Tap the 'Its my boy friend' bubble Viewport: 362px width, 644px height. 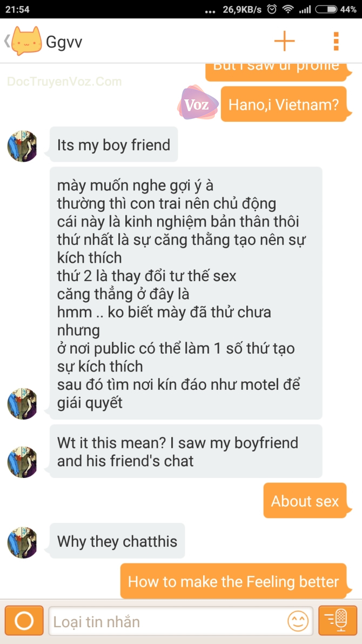pyautogui.click(x=113, y=144)
